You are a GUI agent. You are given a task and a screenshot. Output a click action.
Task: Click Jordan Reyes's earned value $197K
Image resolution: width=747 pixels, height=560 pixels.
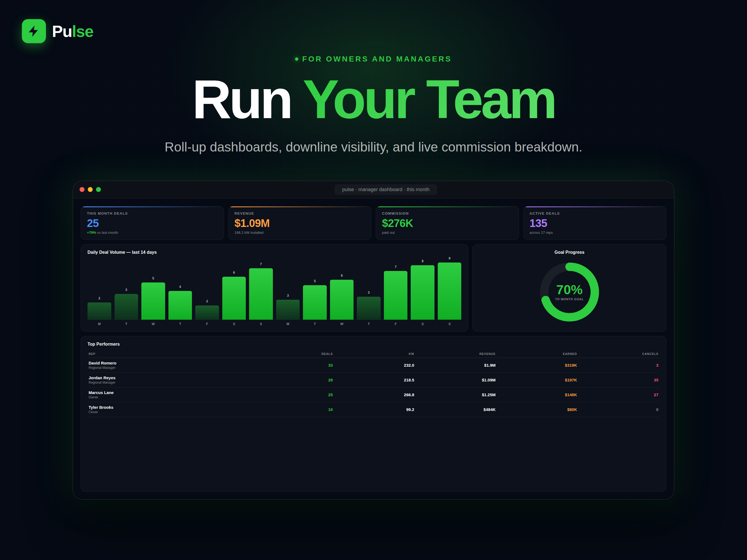pos(571,380)
